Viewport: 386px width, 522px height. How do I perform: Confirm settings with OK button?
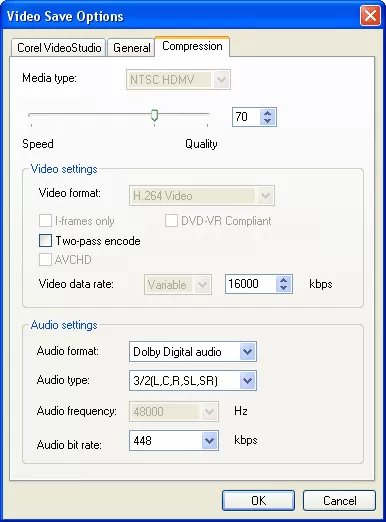(258, 500)
